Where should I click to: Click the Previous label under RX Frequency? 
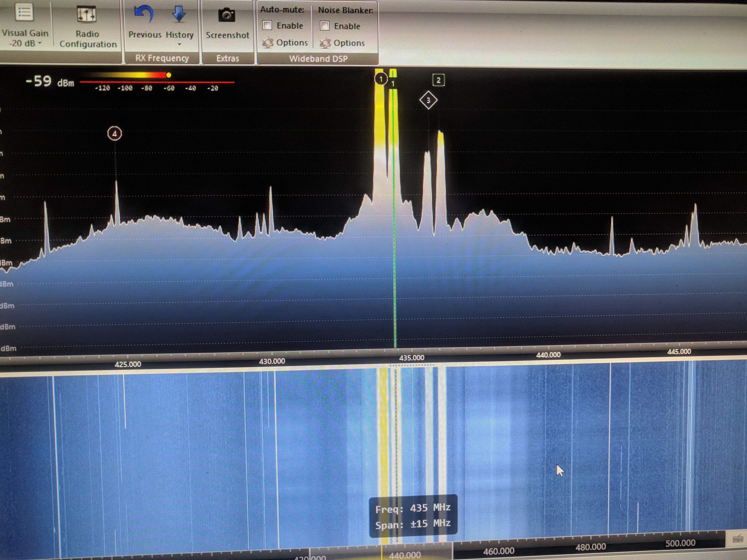pyautogui.click(x=145, y=34)
